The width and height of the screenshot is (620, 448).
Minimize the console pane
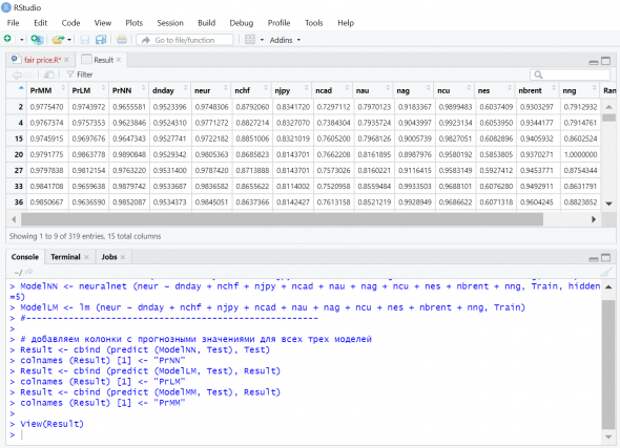click(x=593, y=259)
